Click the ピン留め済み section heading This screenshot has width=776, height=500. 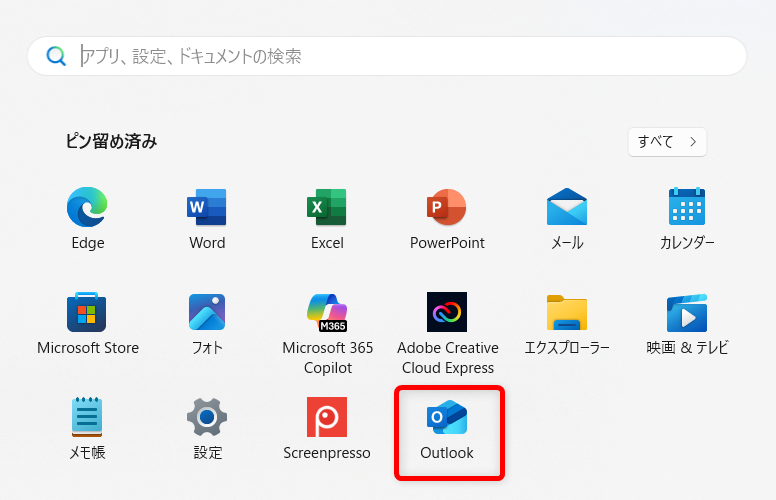pos(111,142)
